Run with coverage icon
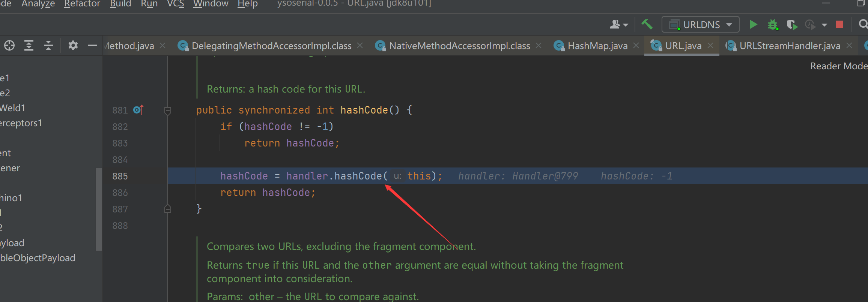 click(792, 25)
